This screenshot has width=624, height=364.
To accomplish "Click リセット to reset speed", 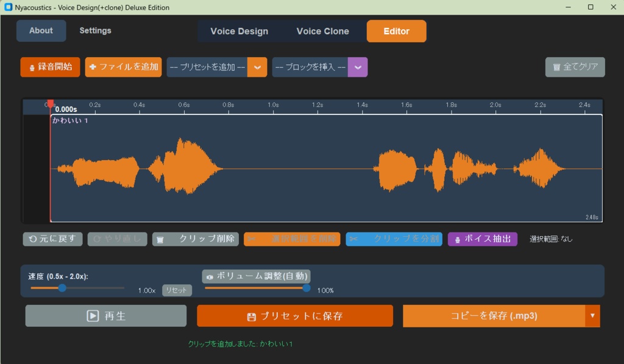I will point(177,290).
